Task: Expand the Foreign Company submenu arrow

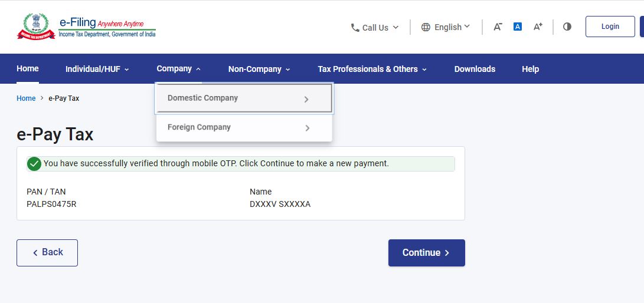Action: point(307,128)
